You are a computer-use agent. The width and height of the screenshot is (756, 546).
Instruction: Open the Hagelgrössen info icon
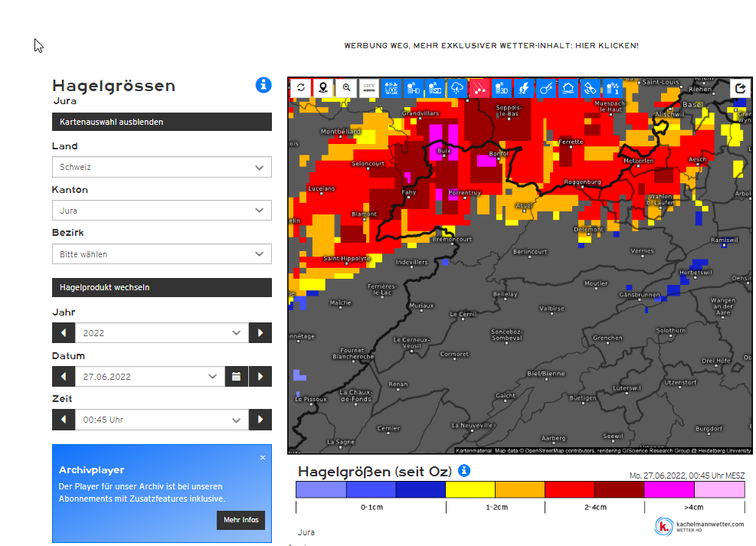[x=263, y=85]
